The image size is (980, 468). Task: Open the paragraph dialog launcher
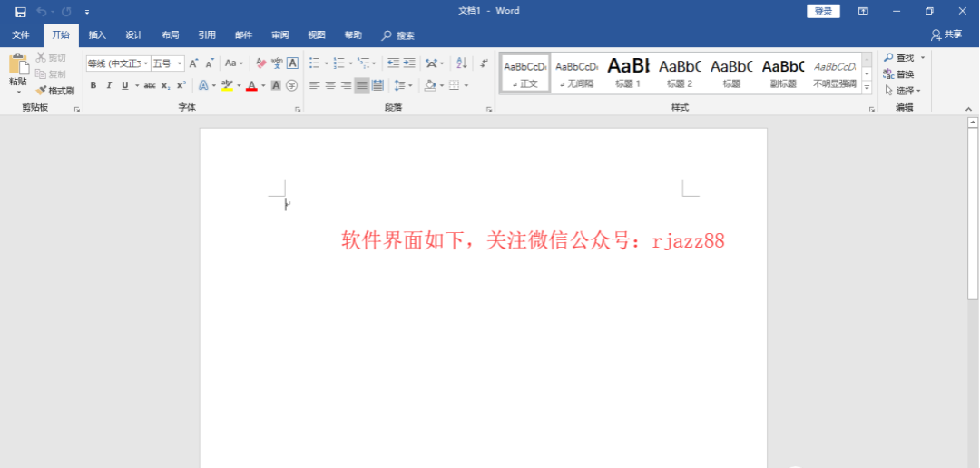pyautogui.click(x=489, y=109)
